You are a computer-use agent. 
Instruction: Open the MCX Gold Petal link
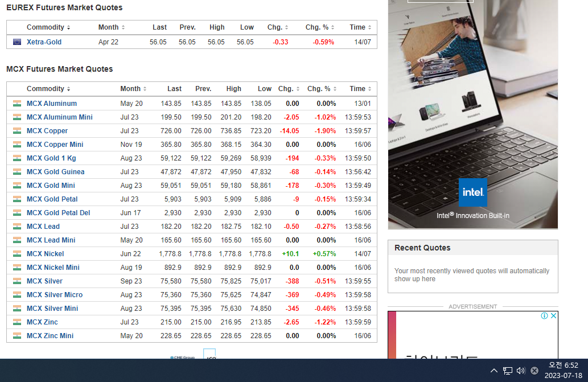click(52, 199)
